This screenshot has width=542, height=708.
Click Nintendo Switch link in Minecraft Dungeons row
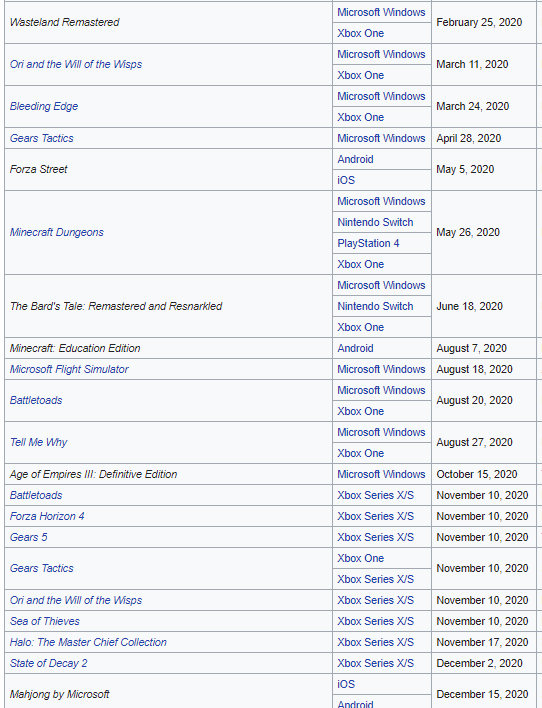pyautogui.click(x=375, y=223)
